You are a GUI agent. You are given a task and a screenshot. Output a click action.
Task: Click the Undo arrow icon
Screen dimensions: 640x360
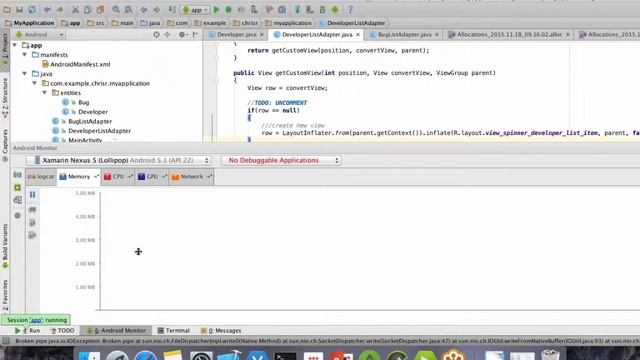pos(47,9)
